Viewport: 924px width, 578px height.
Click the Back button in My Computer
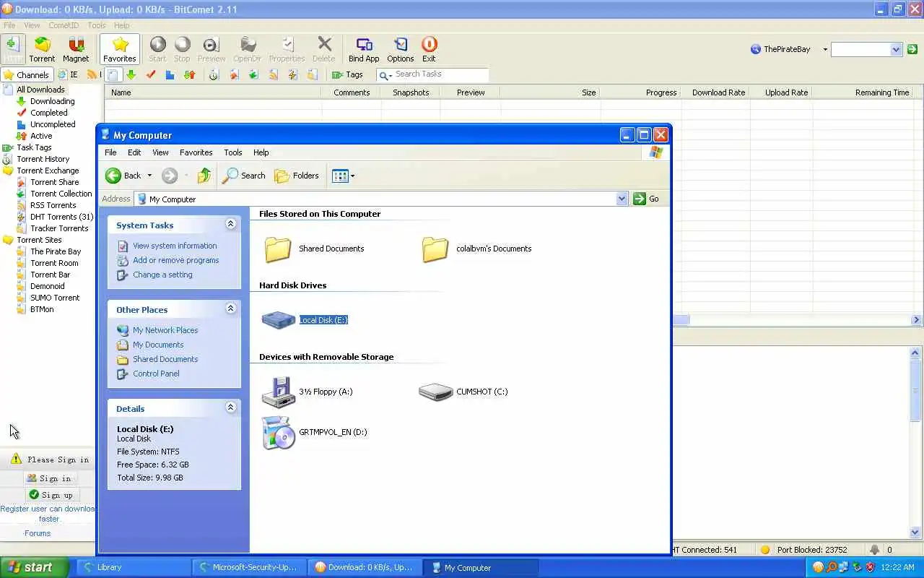click(x=123, y=176)
